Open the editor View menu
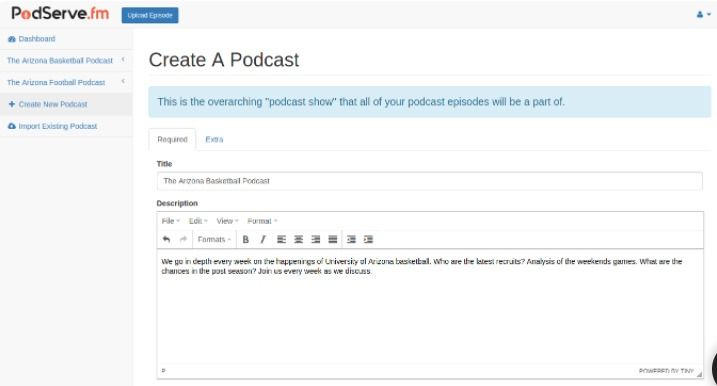The height and width of the screenshot is (386, 717). coord(227,221)
